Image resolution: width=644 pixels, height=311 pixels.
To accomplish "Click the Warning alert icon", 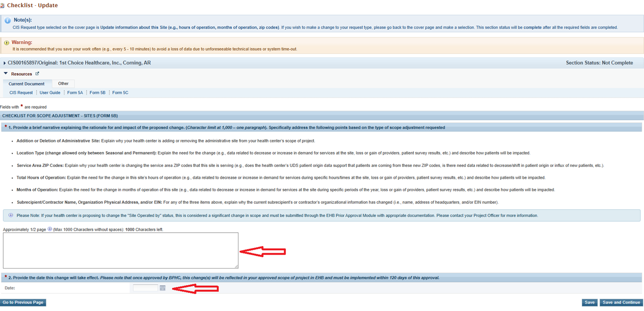I will [x=6, y=42].
